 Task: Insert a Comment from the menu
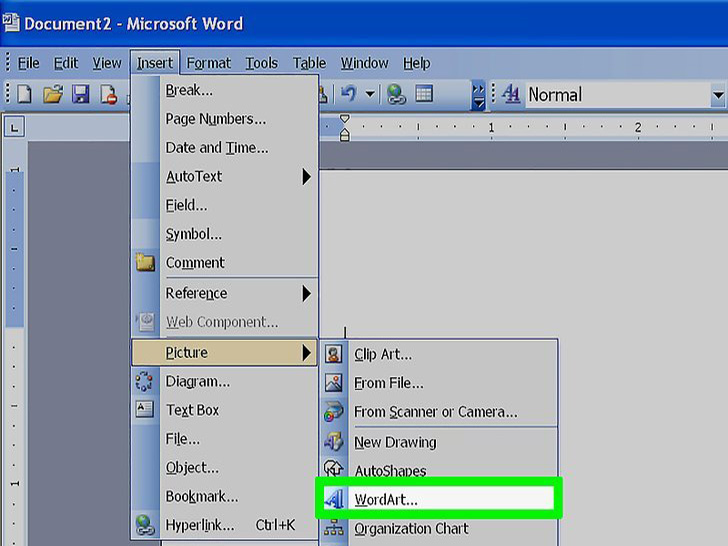pos(225,263)
